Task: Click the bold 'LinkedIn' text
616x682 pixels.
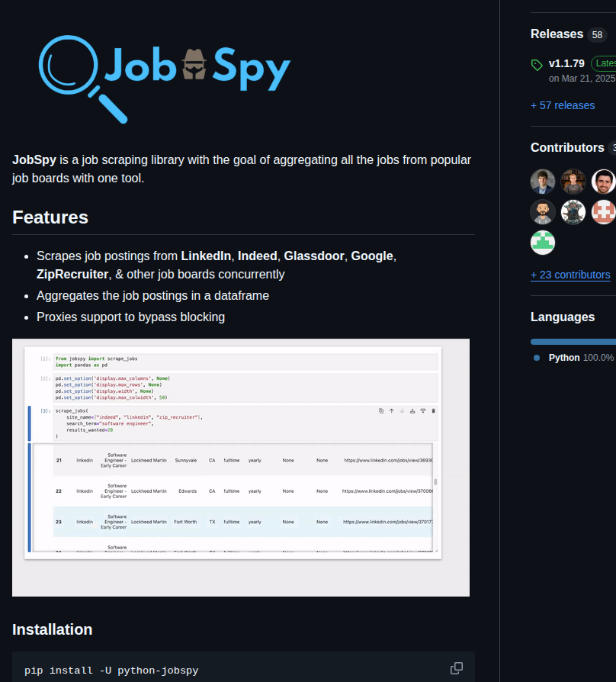Action: [x=206, y=256]
